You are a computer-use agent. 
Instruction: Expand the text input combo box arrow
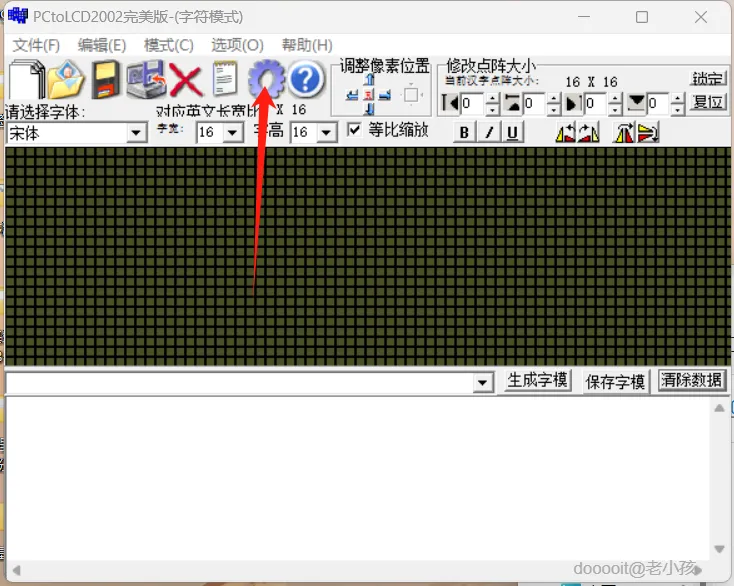(x=482, y=383)
